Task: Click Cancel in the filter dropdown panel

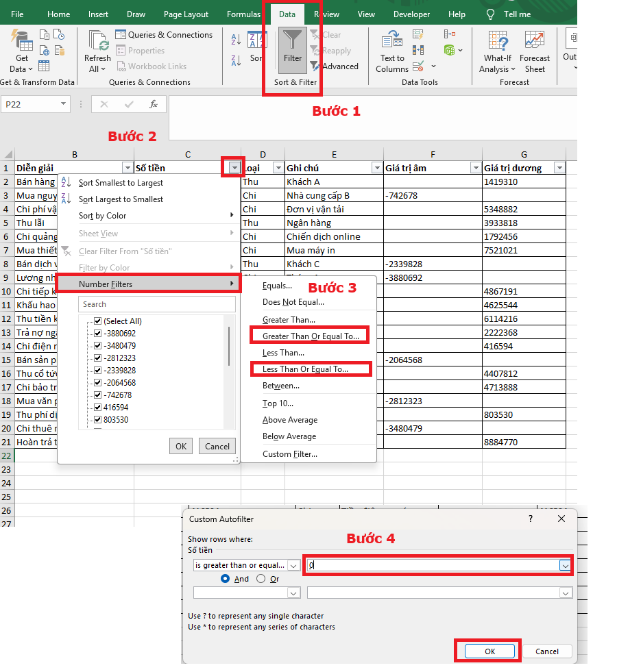Action: (x=217, y=445)
